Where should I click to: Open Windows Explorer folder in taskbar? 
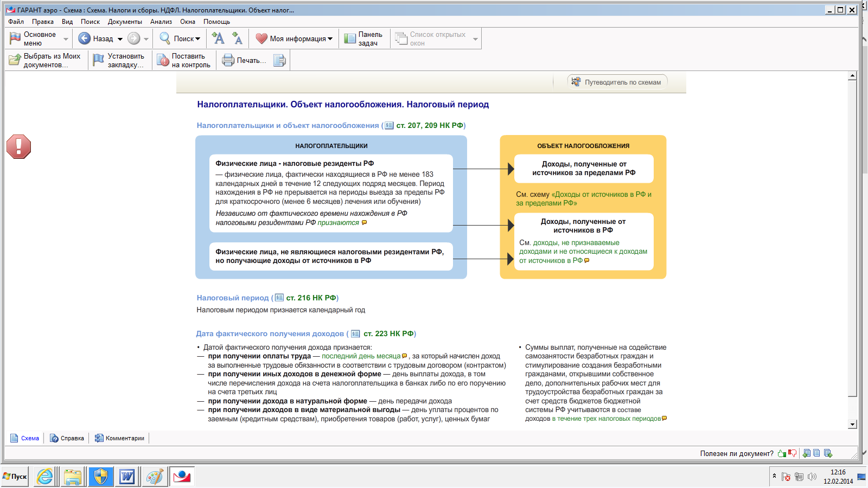click(x=73, y=477)
